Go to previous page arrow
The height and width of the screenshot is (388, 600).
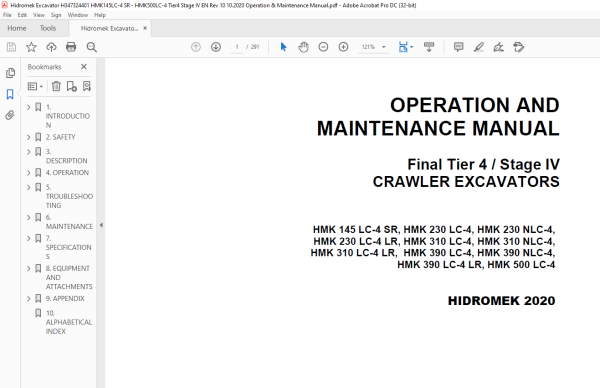pyautogui.click(x=196, y=47)
